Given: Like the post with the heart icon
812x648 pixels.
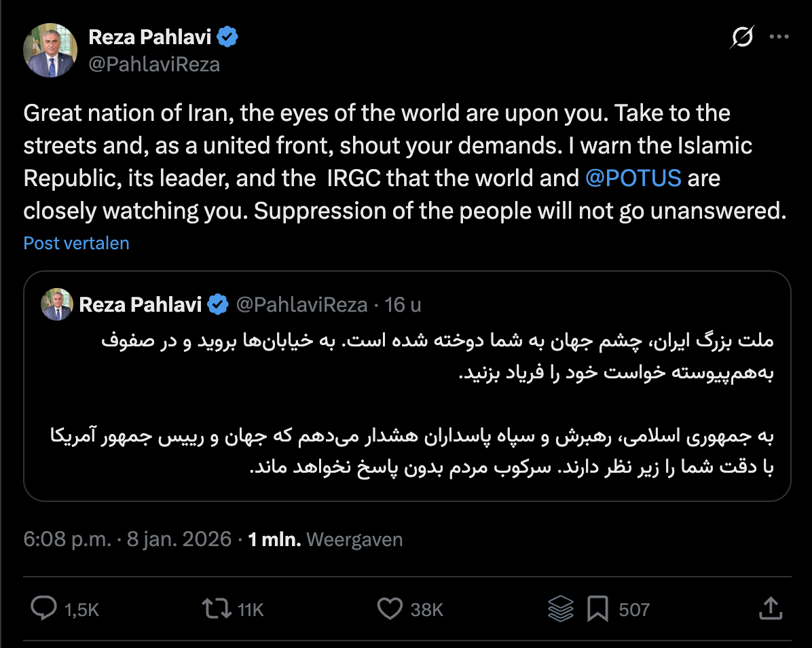Looking at the screenshot, I should 390,609.
